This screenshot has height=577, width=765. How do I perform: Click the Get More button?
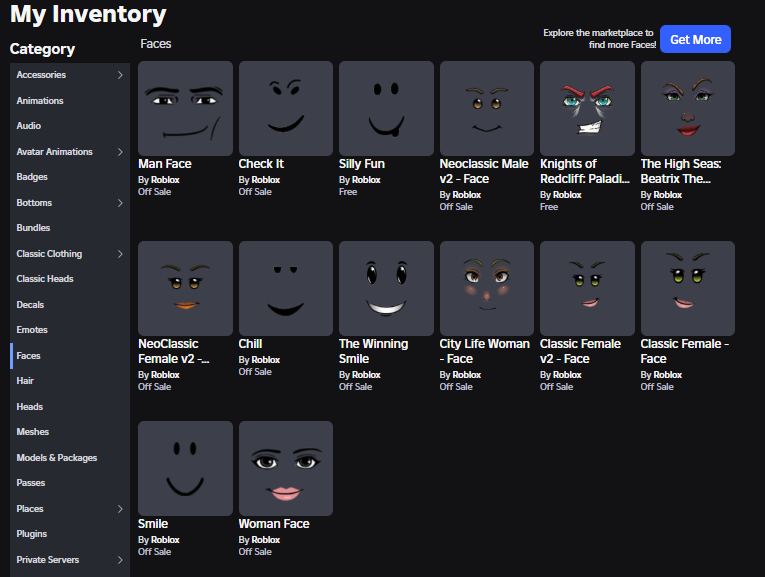695,39
